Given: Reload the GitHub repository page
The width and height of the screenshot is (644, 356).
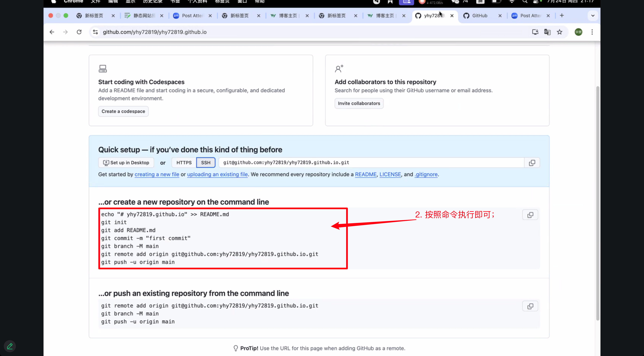Looking at the screenshot, I should click(x=79, y=32).
